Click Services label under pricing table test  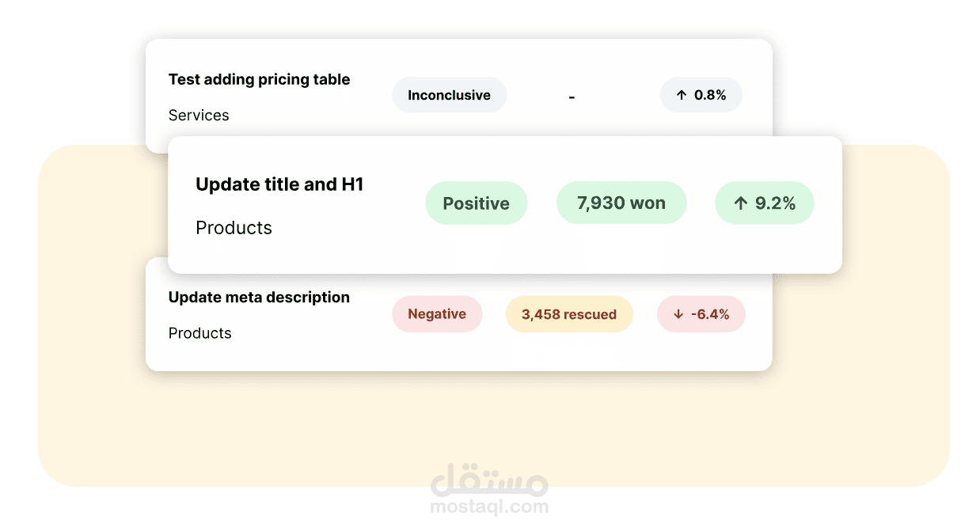(x=199, y=116)
